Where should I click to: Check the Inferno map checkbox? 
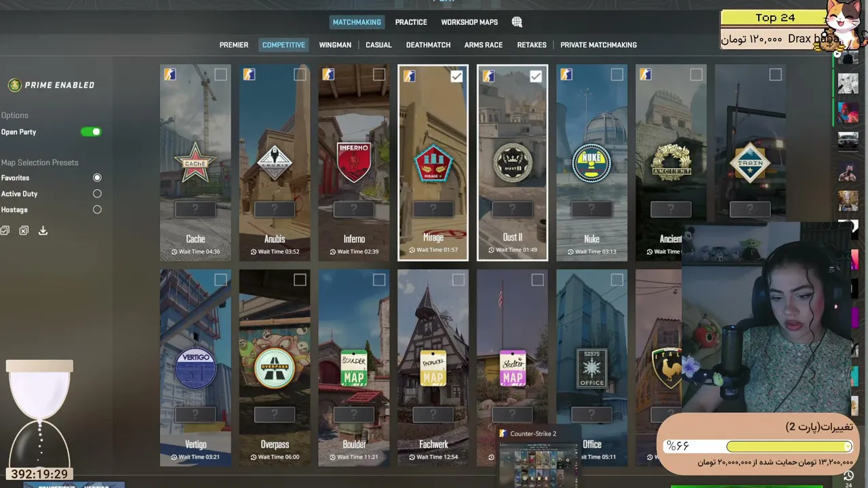point(379,75)
